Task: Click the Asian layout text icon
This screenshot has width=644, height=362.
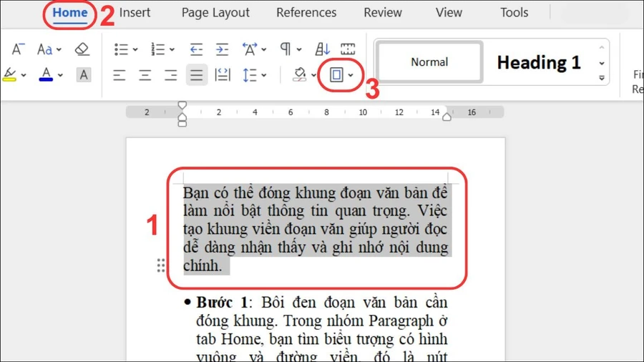Action: tap(250, 49)
